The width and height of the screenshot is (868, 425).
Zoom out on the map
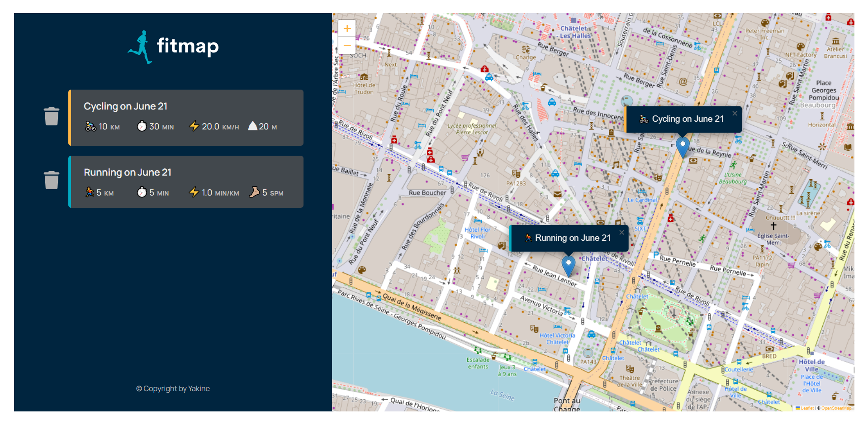[x=347, y=45]
